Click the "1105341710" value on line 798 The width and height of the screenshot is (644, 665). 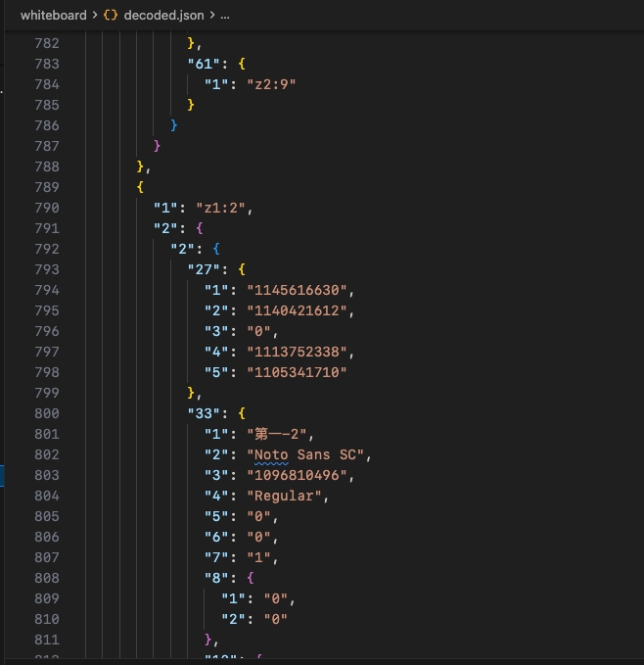pyautogui.click(x=296, y=372)
